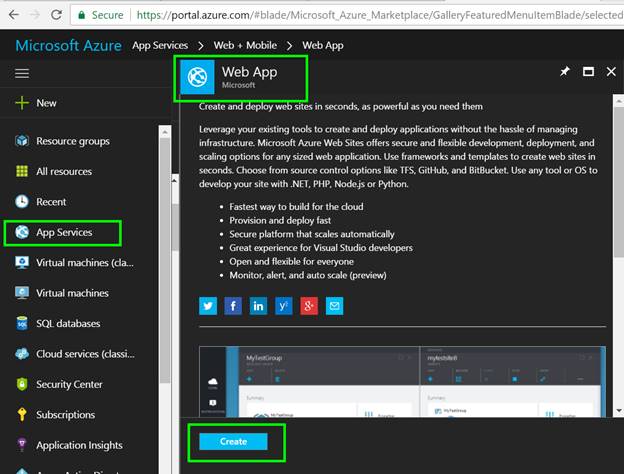Select App Services breadcrumb

coord(160,45)
